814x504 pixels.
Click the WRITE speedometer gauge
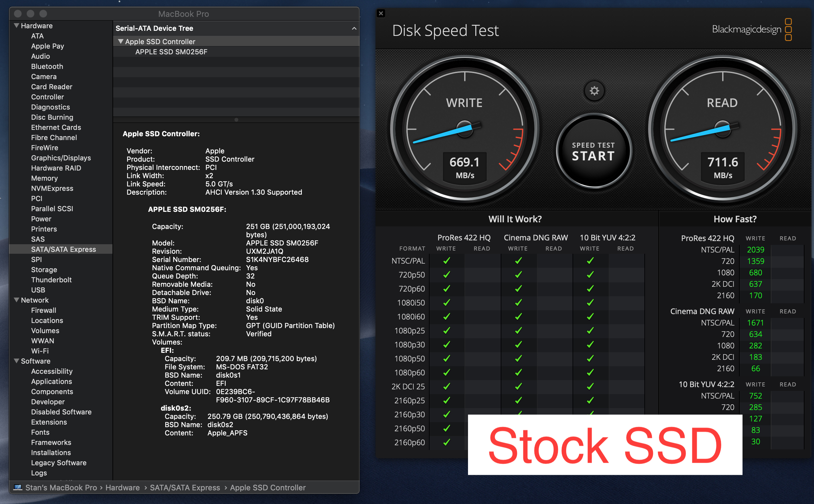click(465, 130)
